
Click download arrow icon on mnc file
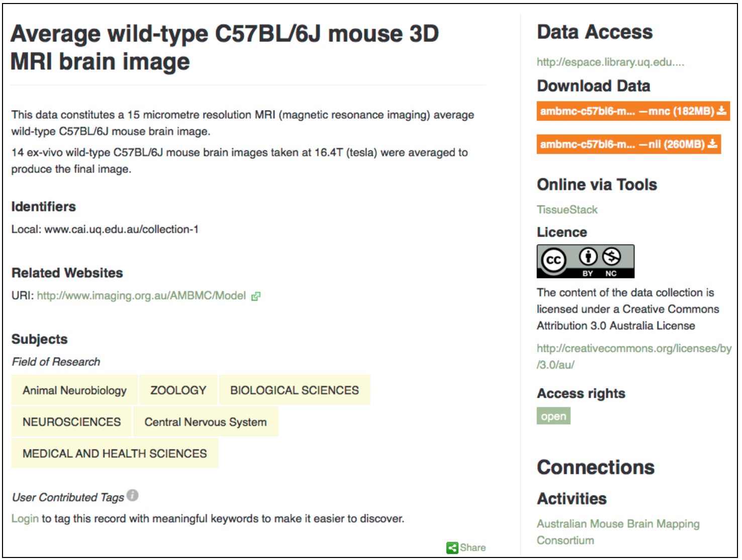721,111
